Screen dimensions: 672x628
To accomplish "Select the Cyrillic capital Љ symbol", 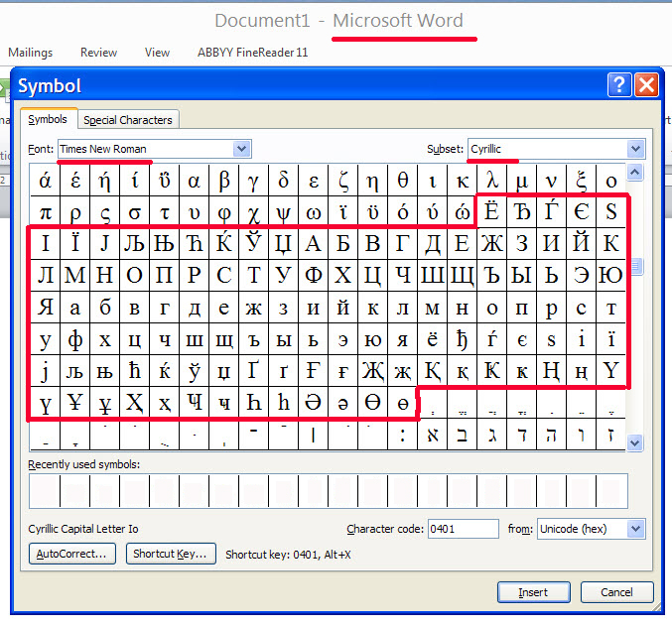I will point(135,243).
